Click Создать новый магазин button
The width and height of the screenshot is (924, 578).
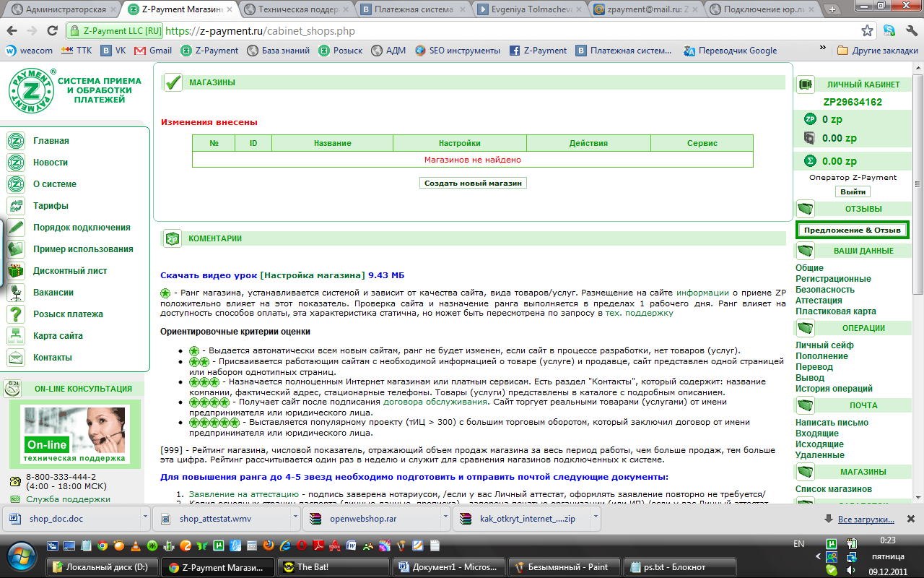(473, 184)
